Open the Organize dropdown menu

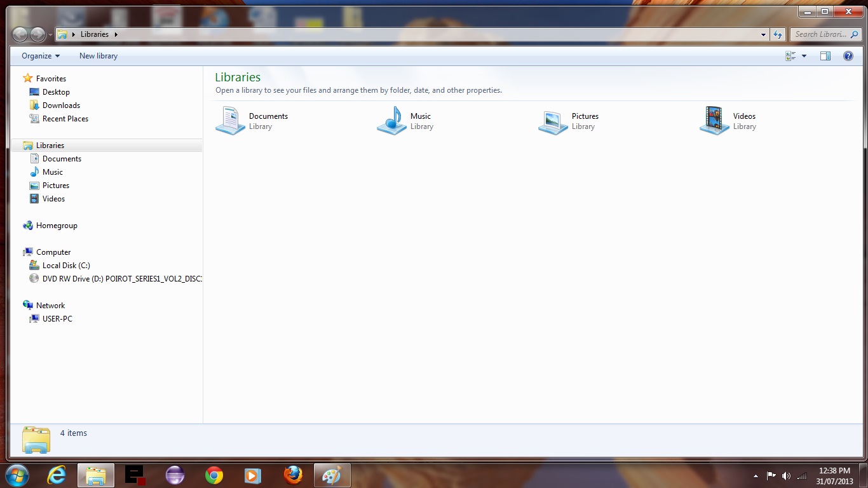(x=41, y=56)
